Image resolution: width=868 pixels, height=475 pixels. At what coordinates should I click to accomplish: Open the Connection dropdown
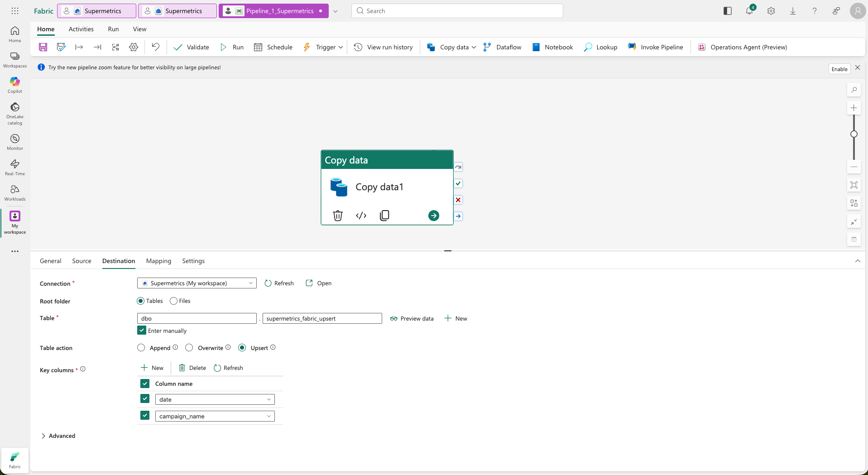click(197, 283)
